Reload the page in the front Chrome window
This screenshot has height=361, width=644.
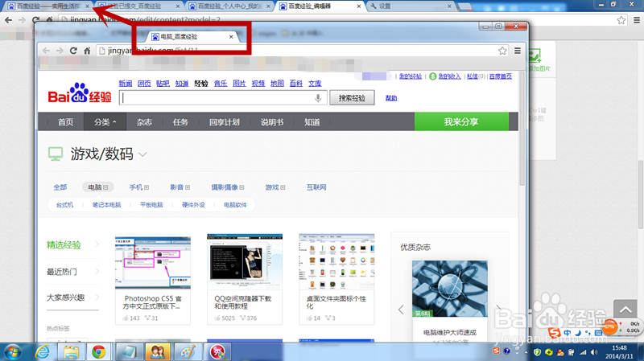tap(73, 51)
